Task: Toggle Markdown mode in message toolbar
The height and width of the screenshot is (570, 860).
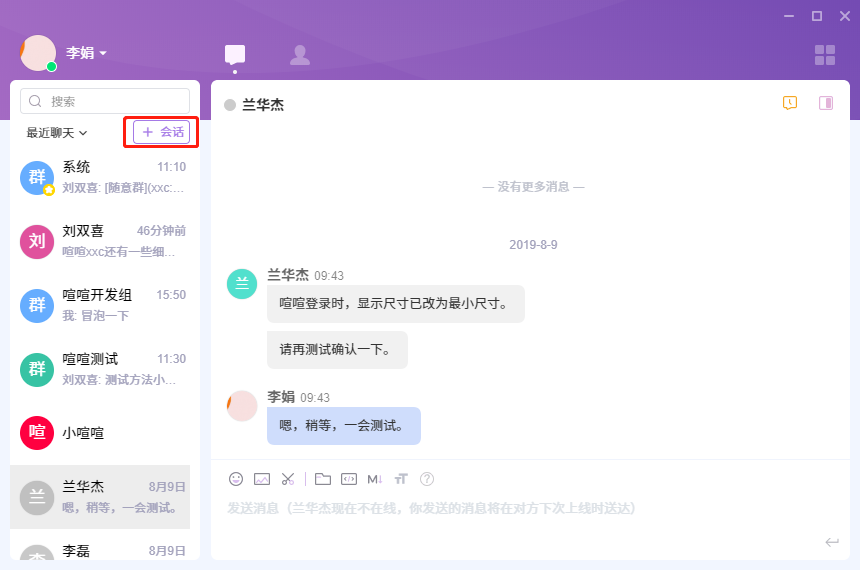Action: 375,479
